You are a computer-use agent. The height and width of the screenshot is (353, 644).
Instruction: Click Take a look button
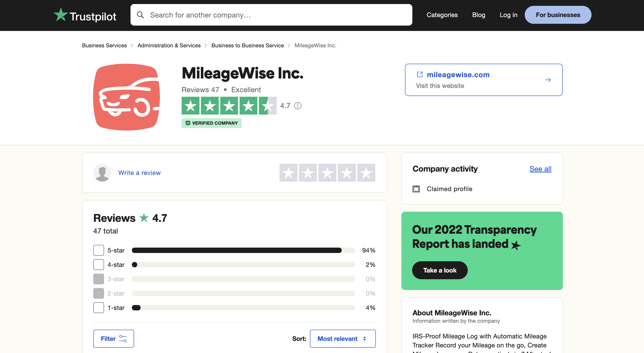440,270
